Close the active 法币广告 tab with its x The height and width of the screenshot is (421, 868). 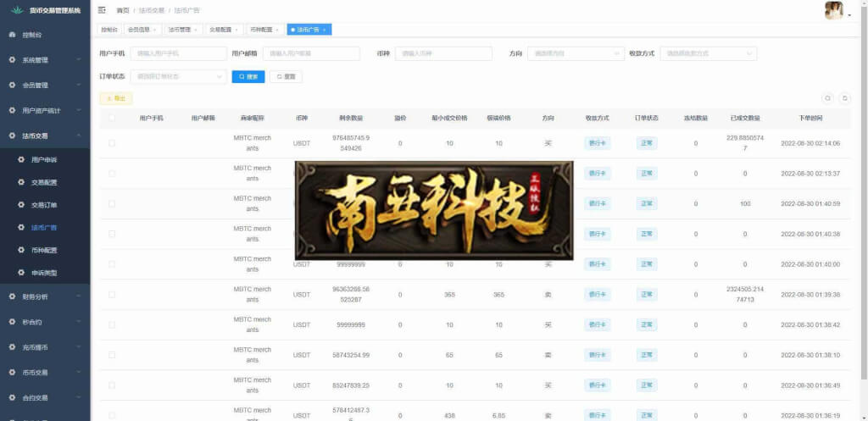tap(324, 30)
